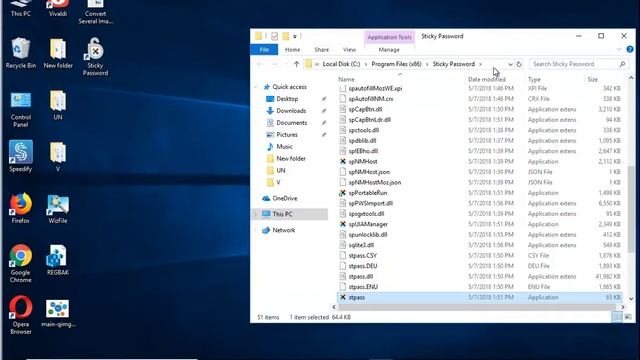Click the Properties icon in the Quick Access Toolbar
Image resolution: width=640 pixels, height=360 pixels.
274,36
